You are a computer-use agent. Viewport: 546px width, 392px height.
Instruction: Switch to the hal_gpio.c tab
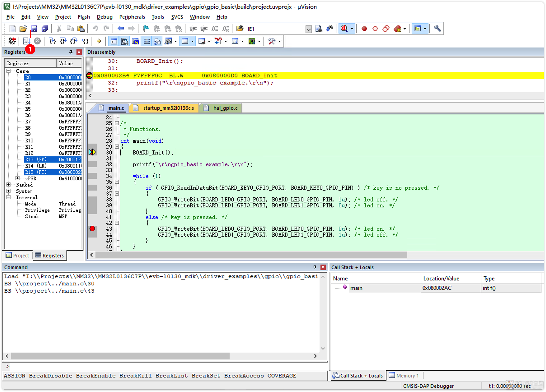[x=221, y=108]
